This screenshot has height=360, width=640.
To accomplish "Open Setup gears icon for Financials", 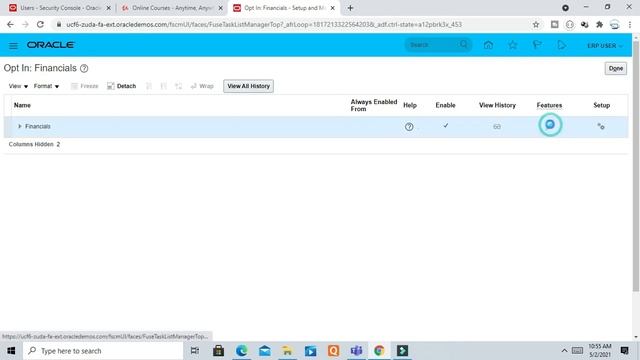I will click(x=601, y=127).
